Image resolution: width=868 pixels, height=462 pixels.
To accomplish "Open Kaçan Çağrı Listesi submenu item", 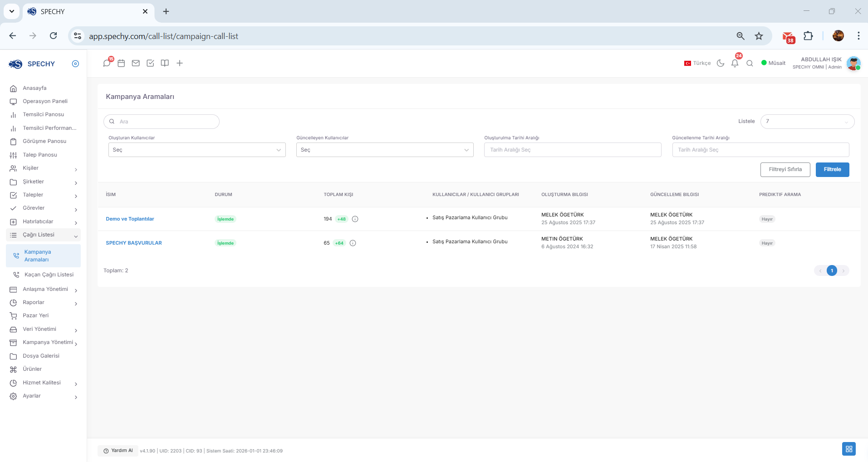I will tap(43, 275).
